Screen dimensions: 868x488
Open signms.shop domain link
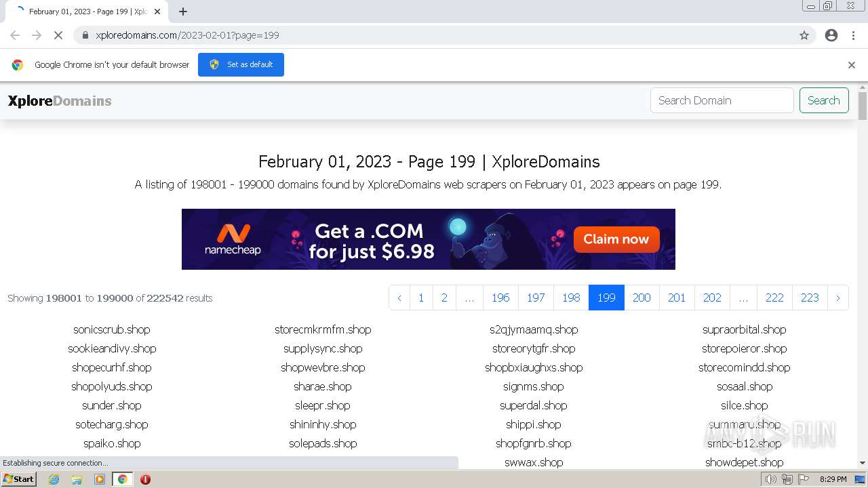[534, 386]
